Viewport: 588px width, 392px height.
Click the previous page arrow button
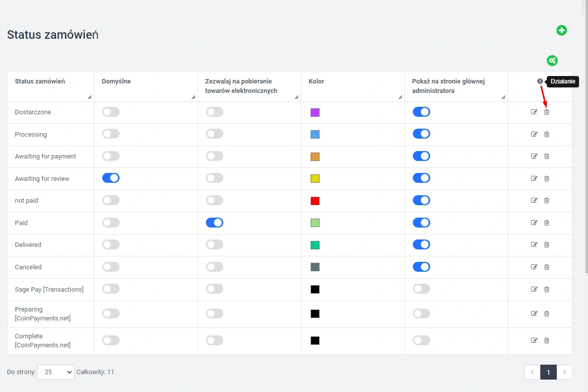click(532, 372)
